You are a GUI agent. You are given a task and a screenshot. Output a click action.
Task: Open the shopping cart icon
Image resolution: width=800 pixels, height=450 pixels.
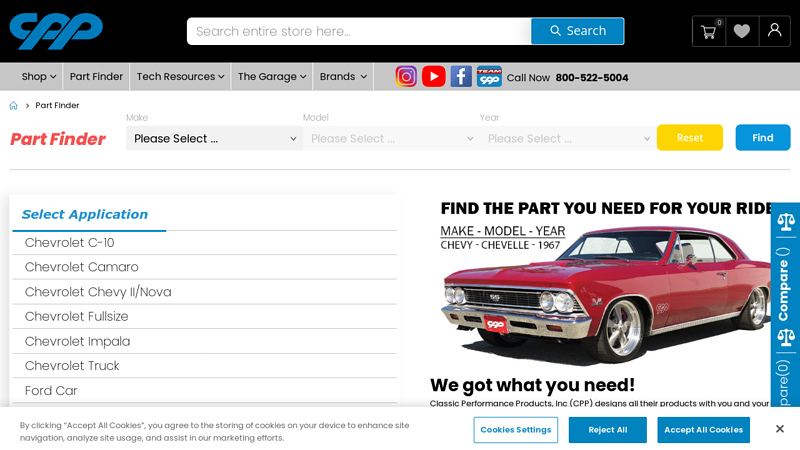point(709,32)
